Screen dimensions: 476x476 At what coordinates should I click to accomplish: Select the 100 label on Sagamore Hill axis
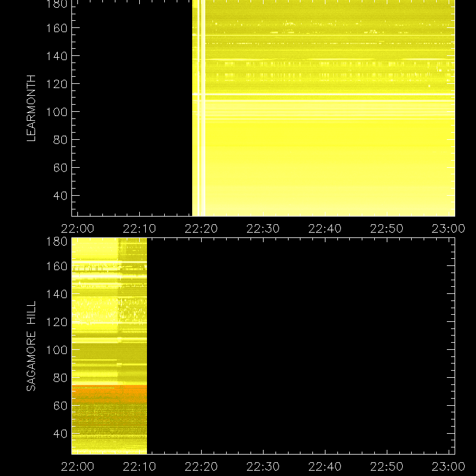[57, 350]
